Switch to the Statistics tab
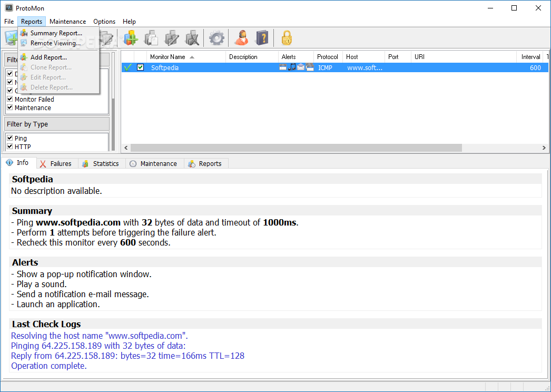551x392 pixels. (101, 163)
